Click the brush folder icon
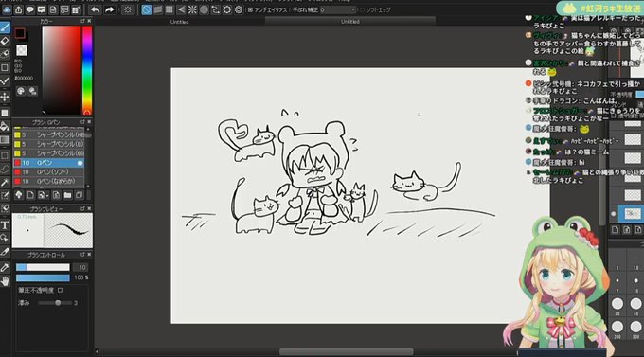 [67, 195]
